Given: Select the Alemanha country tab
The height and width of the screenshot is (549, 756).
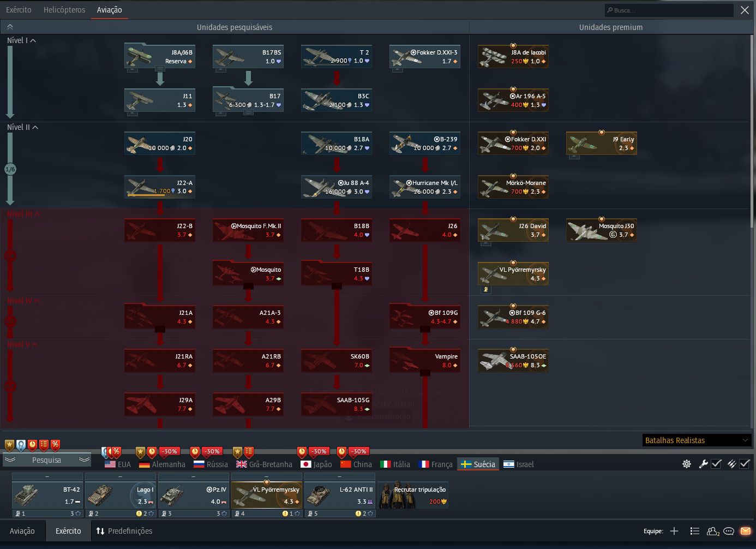Looking at the screenshot, I should pos(163,464).
